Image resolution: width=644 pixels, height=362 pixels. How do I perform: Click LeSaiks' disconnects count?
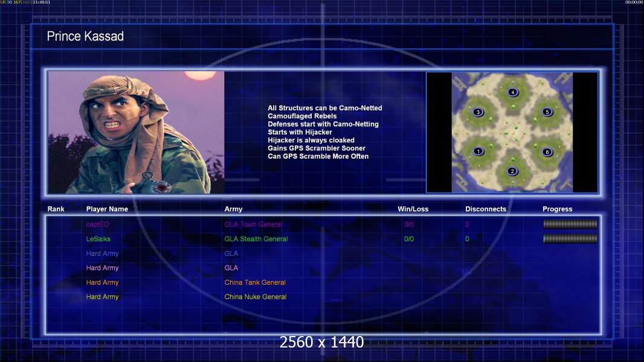[467, 239]
